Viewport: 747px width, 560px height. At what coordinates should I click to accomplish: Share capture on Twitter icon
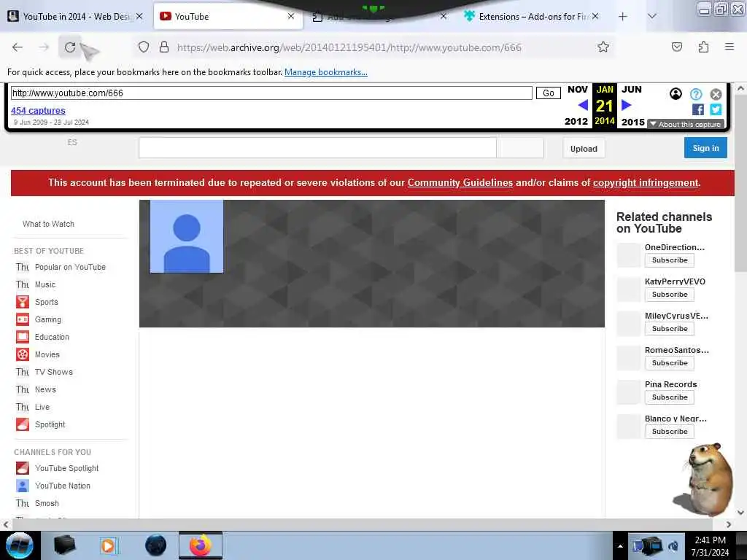coord(716,109)
